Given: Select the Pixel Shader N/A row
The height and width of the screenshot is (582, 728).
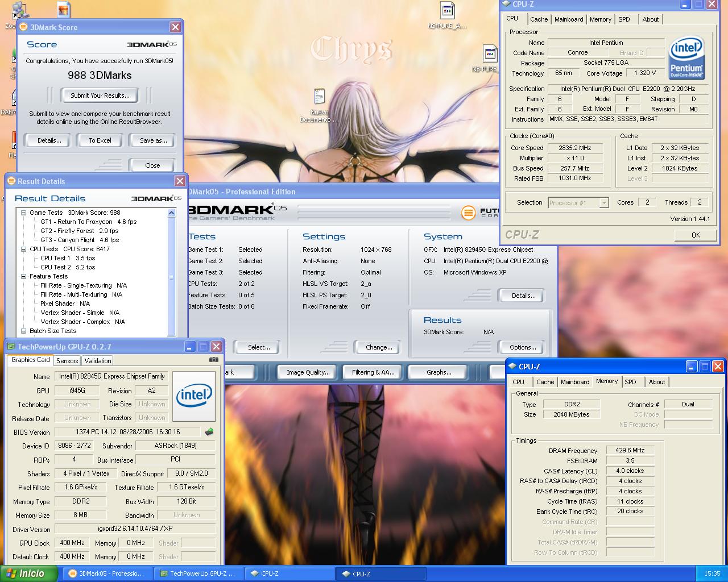Looking at the screenshot, I should tap(65, 304).
